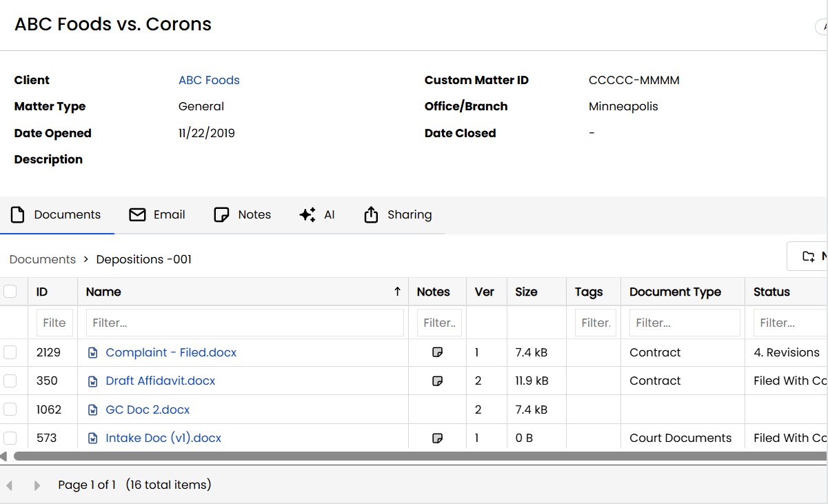Go to previous page arrow

coord(10,485)
